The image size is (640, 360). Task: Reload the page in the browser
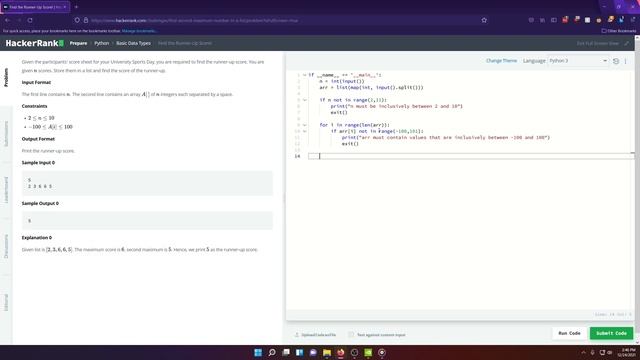[x=30, y=20]
